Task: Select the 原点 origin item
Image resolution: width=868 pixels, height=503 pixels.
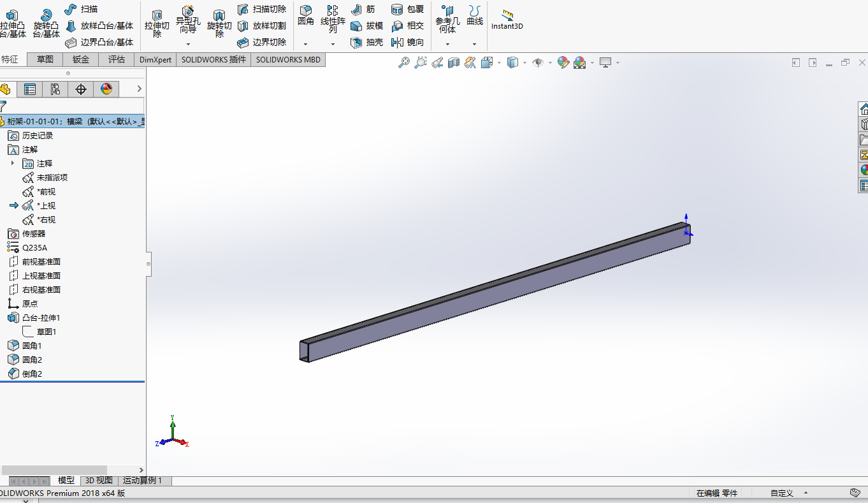Action: click(x=23, y=303)
